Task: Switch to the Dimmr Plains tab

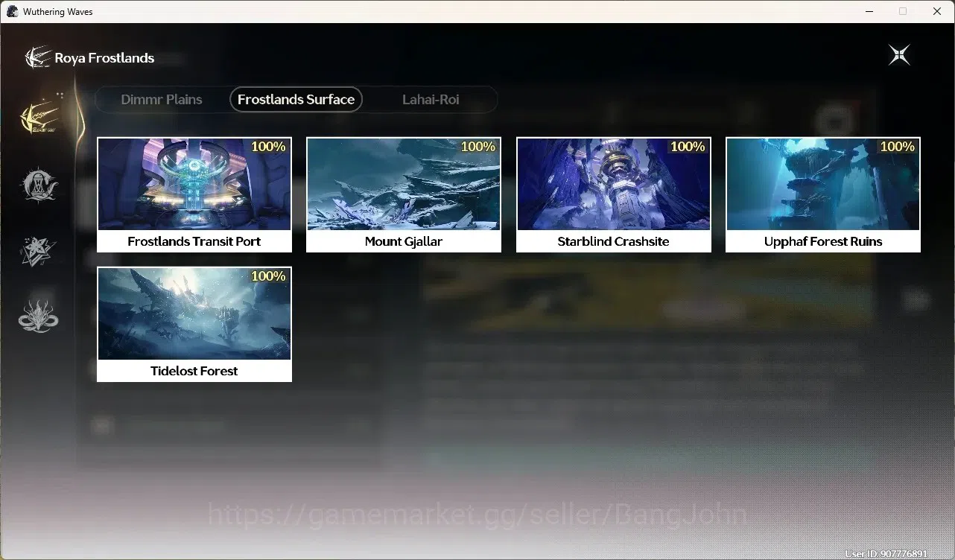Action: (162, 99)
